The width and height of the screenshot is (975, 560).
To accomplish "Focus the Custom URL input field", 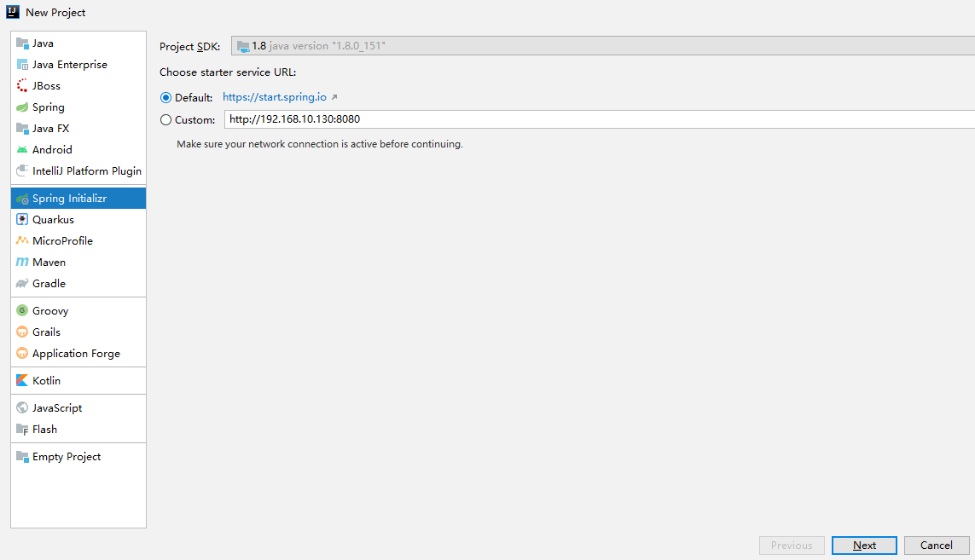I will coord(600,119).
